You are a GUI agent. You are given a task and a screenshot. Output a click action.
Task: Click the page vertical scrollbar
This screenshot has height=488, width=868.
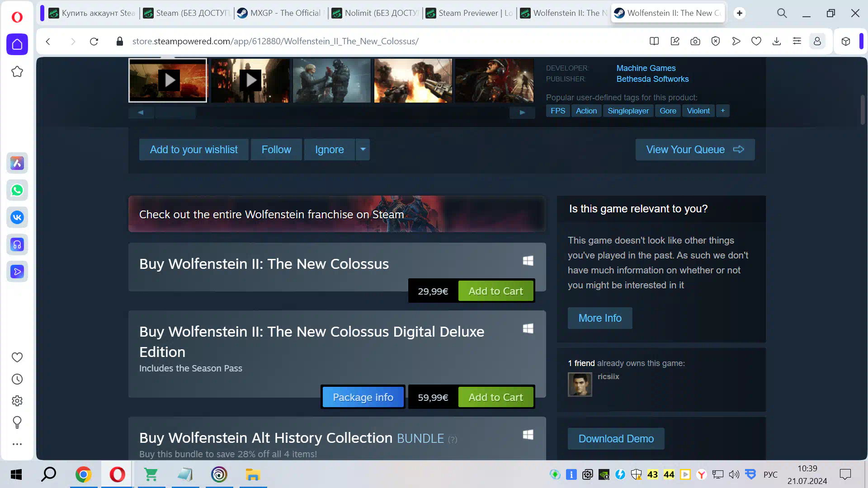[863, 110]
